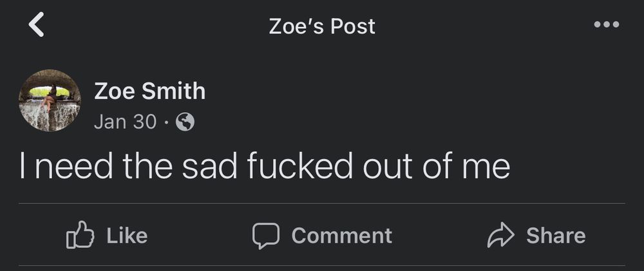The image size is (644, 271).
Task: Go back using the left chevron arrow
Action: [x=36, y=24]
